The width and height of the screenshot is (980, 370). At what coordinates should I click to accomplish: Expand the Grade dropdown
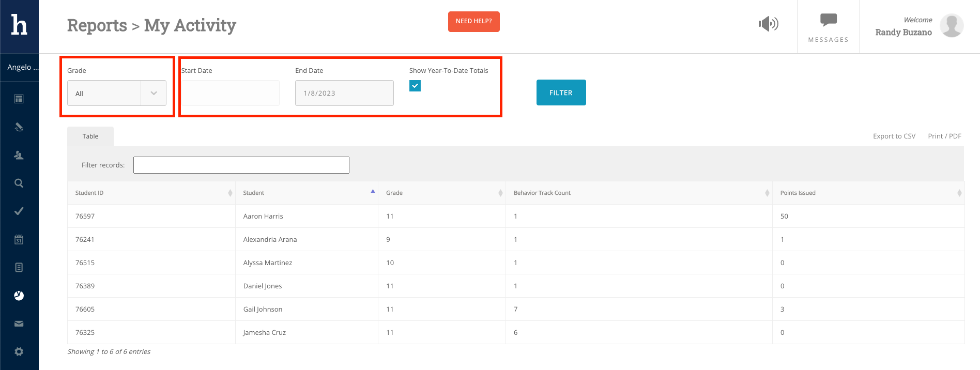pos(117,93)
